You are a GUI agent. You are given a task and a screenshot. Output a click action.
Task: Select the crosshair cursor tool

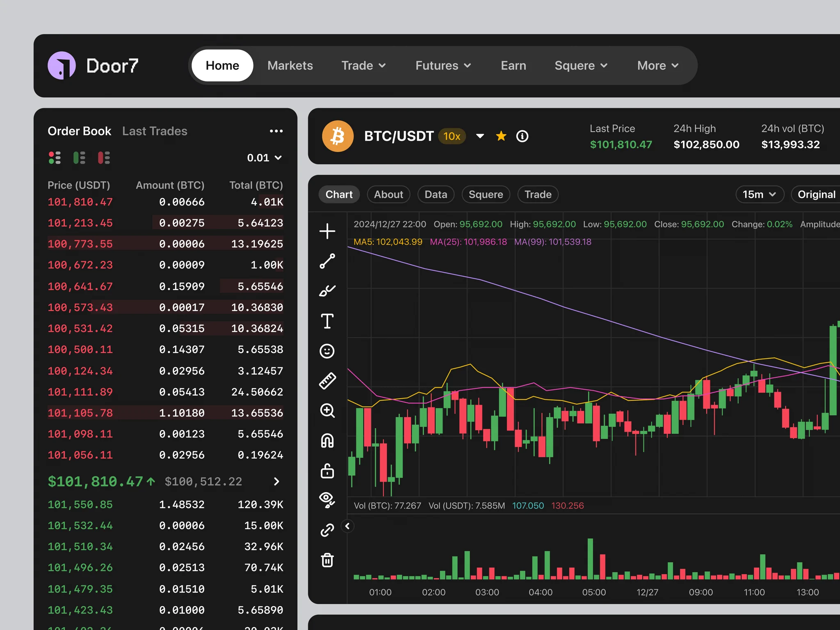click(327, 231)
